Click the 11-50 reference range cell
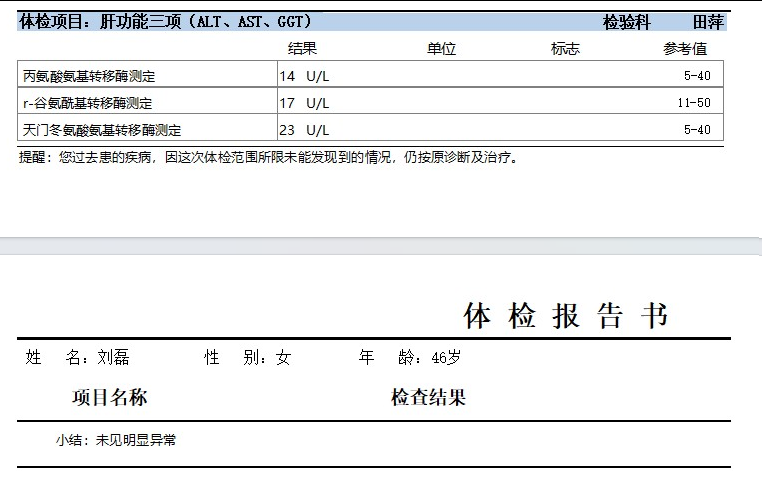This screenshot has height=504, width=762. 693,103
